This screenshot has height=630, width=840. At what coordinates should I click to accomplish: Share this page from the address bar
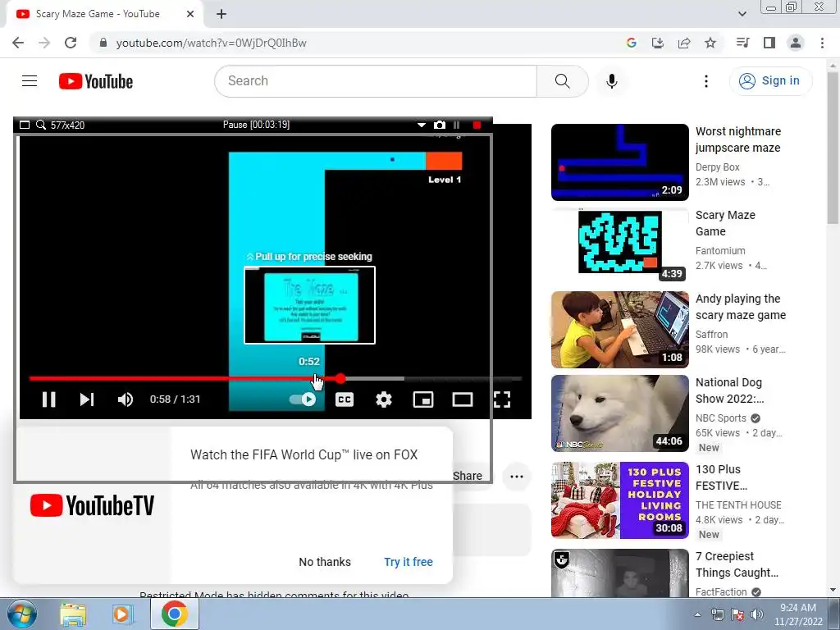pos(684,43)
